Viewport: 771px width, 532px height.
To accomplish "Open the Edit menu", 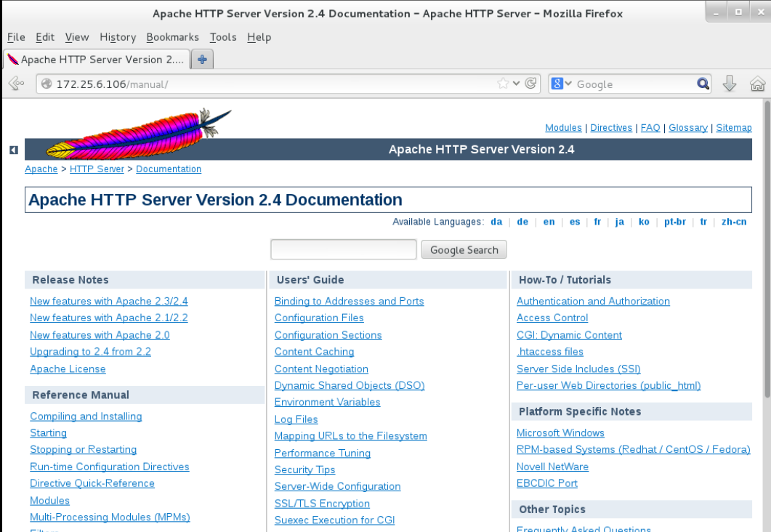I will coord(45,37).
